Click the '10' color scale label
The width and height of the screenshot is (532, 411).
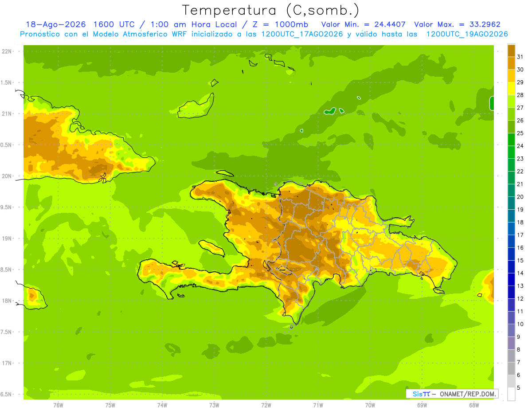[520, 324]
